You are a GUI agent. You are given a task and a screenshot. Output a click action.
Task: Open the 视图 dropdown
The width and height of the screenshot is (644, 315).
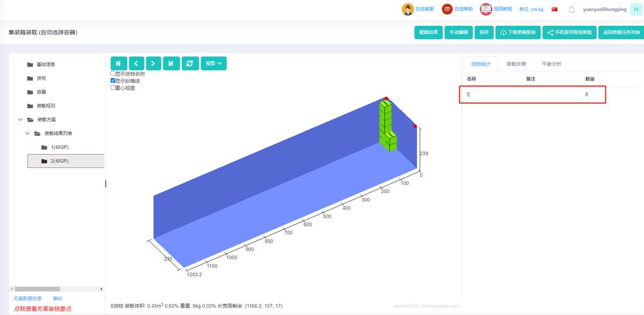[214, 63]
